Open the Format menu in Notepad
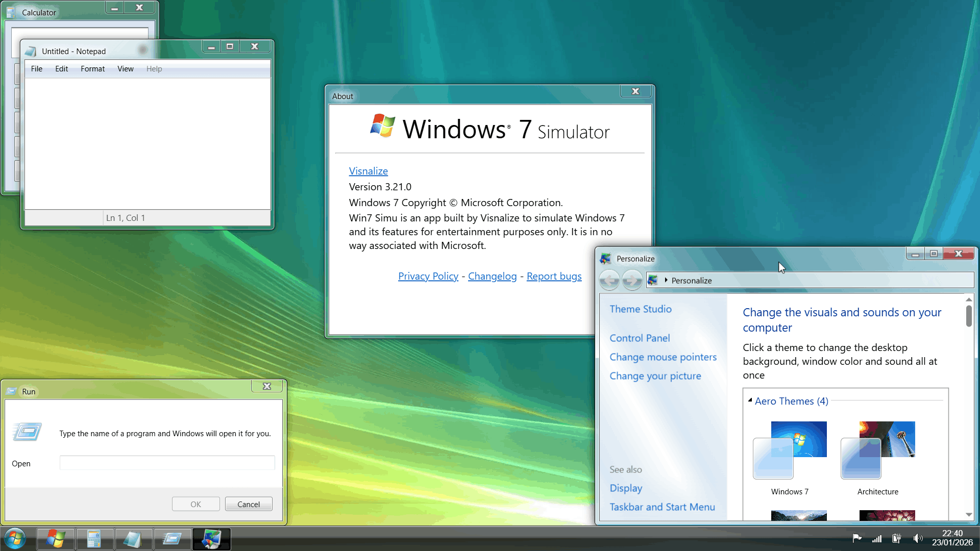Viewport: 980px width, 551px height. tap(92, 69)
